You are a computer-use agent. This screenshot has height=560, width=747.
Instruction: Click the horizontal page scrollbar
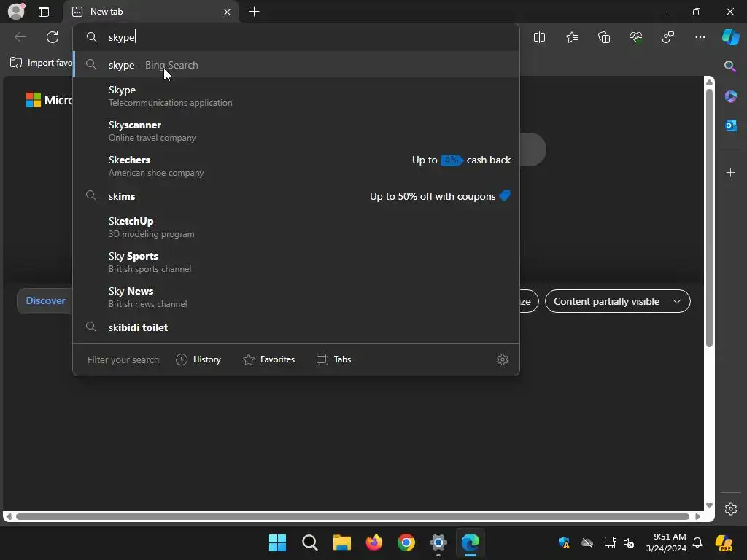click(x=352, y=517)
